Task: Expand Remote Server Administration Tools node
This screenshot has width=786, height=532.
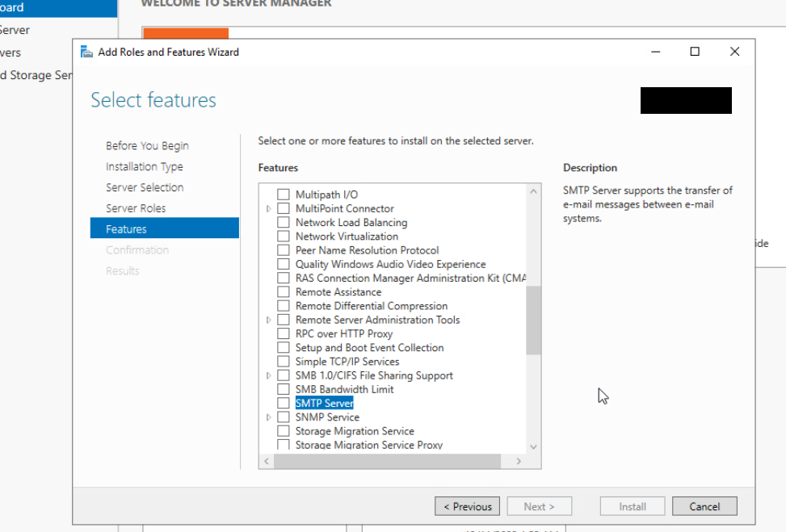Action: coord(269,320)
